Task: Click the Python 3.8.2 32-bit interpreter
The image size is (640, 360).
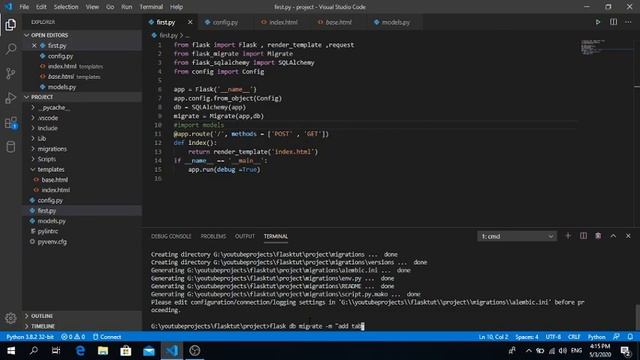Action: click(x=30, y=337)
